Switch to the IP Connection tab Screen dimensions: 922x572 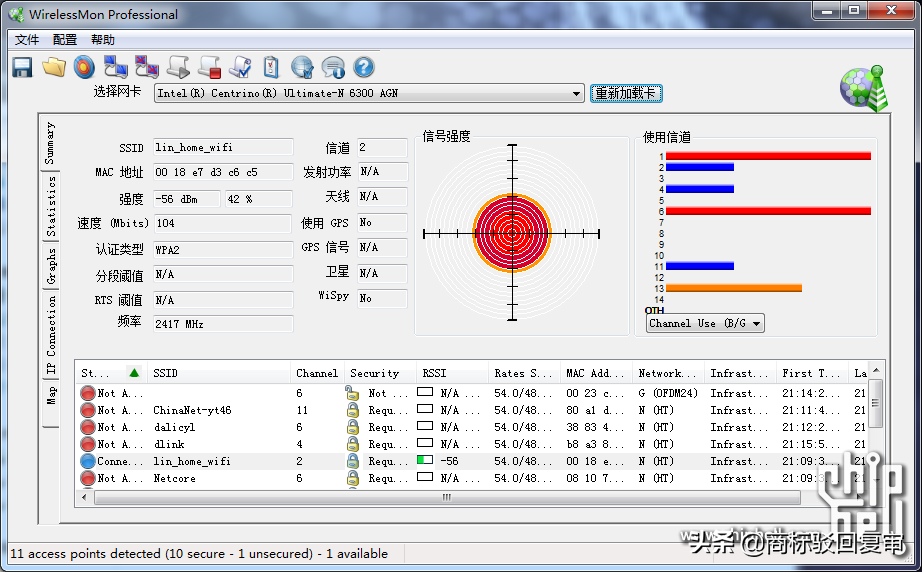(51, 334)
